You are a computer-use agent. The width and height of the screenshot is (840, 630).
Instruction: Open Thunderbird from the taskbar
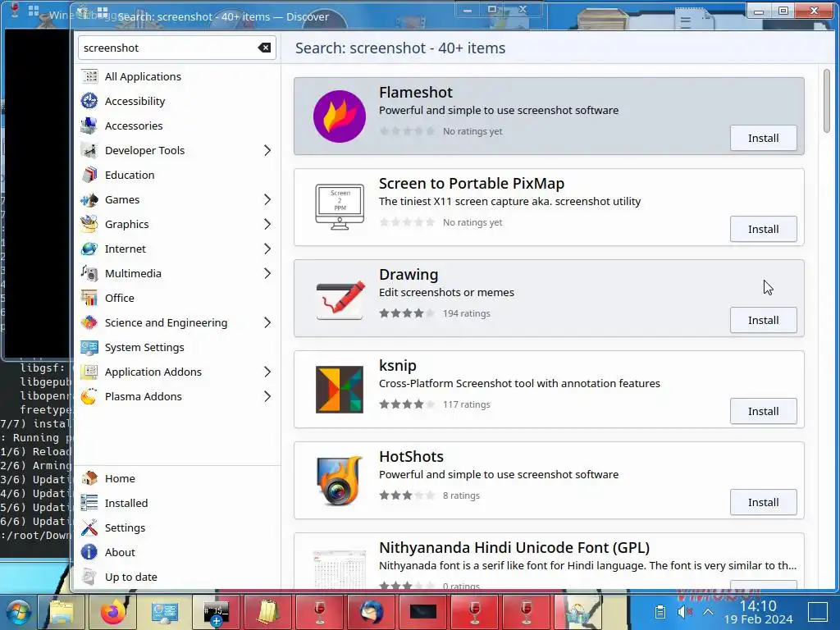click(371, 611)
